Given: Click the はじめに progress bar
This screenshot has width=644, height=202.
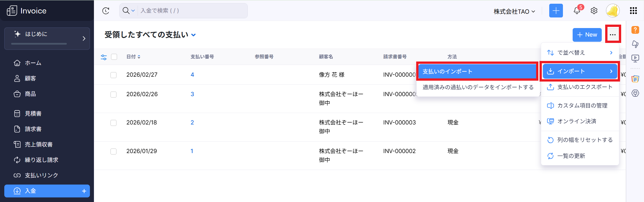Looking at the screenshot, I should pyautogui.click(x=39, y=44).
